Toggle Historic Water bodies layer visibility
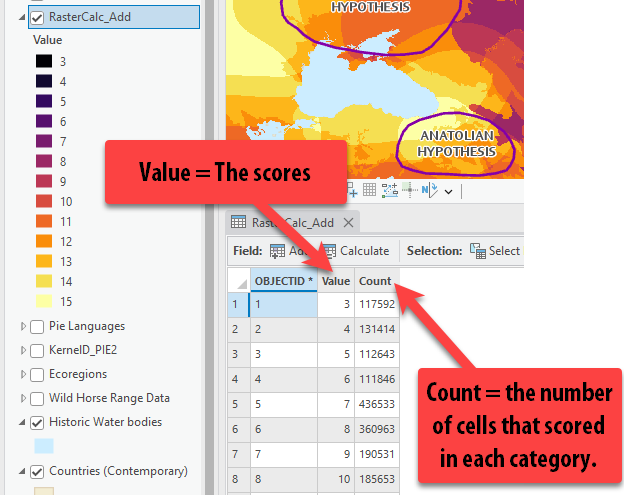This screenshot has height=495, width=624. click(37, 422)
